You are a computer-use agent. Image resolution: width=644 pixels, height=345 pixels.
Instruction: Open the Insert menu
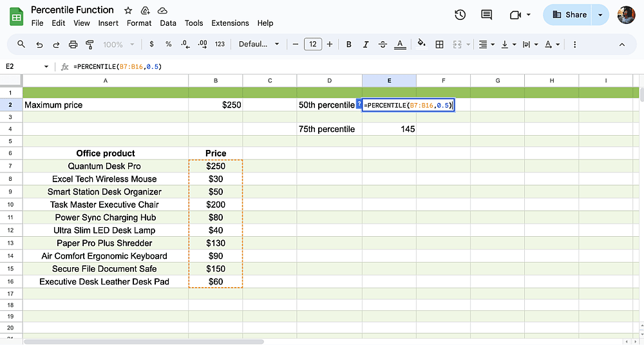point(108,23)
